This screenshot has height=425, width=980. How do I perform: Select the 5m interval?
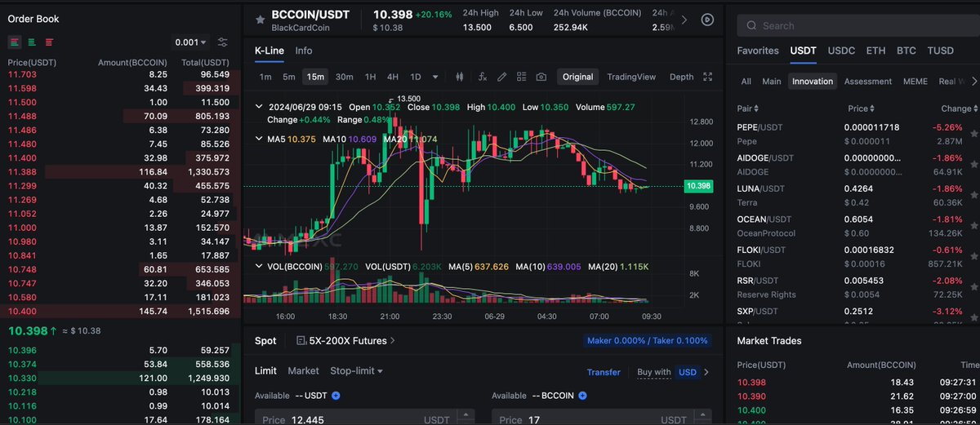289,77
